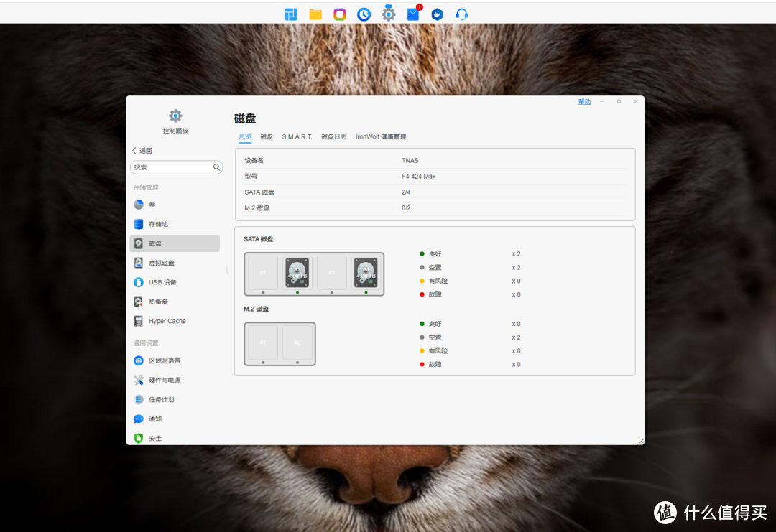Click into the 搜索 search field

click(x=172, y=167)
